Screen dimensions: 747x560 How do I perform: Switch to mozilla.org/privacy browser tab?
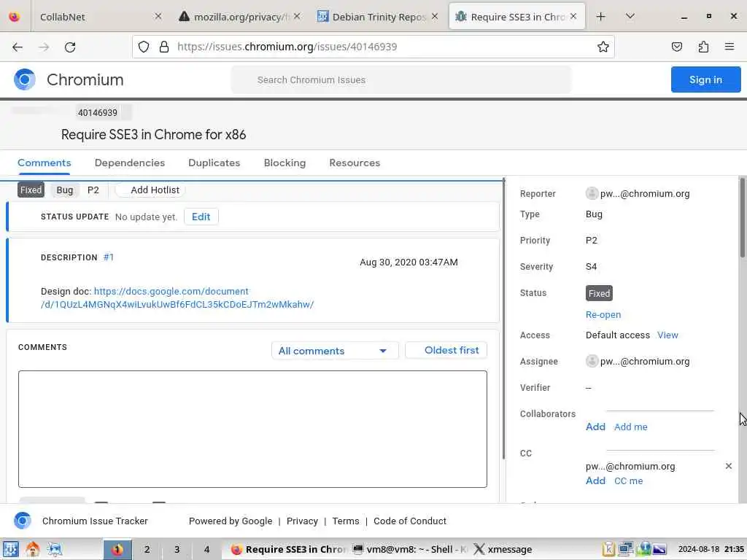point(241,17)
